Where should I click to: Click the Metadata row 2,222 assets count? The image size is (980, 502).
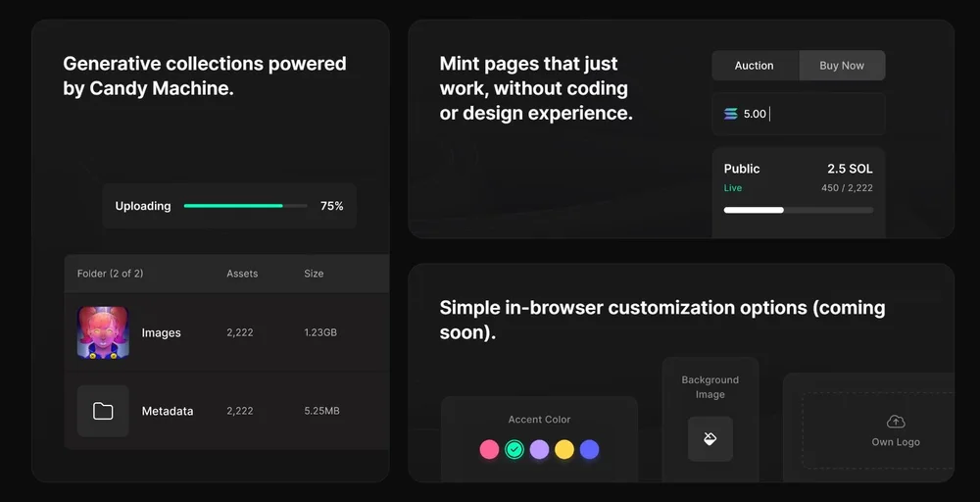(240, 411)
